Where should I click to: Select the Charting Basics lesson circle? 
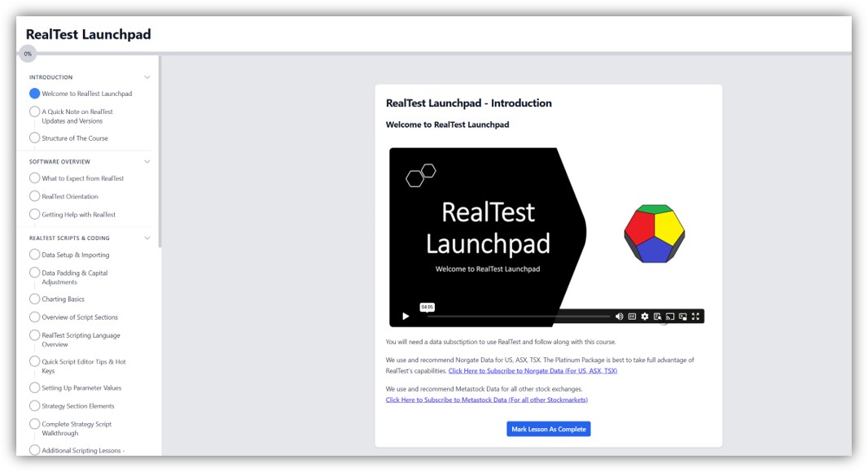(x=34, y=299)
